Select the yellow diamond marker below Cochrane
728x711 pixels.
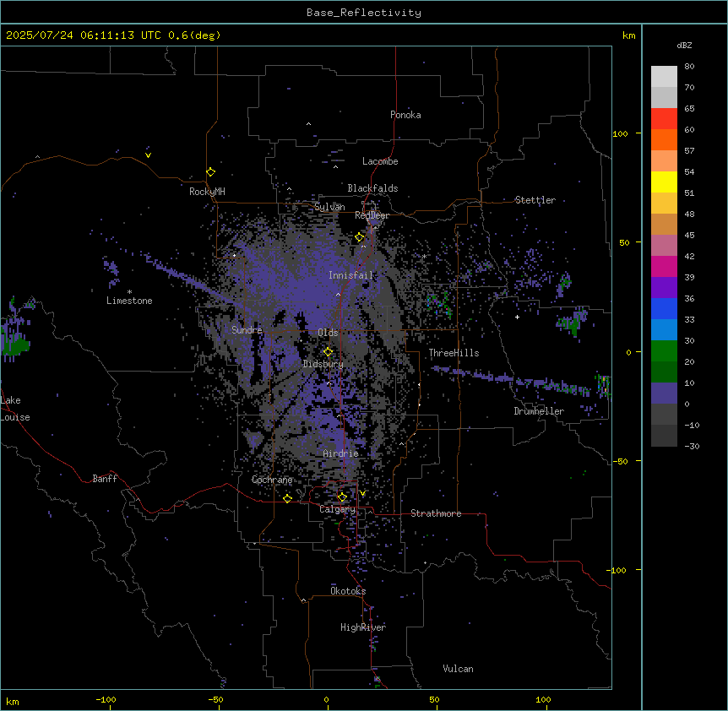(287, 498)
